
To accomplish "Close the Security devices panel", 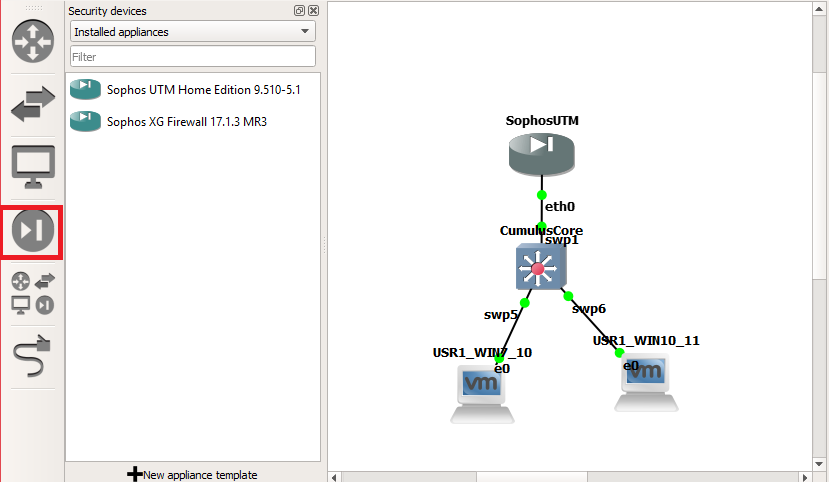I will (x=313, y=11).
